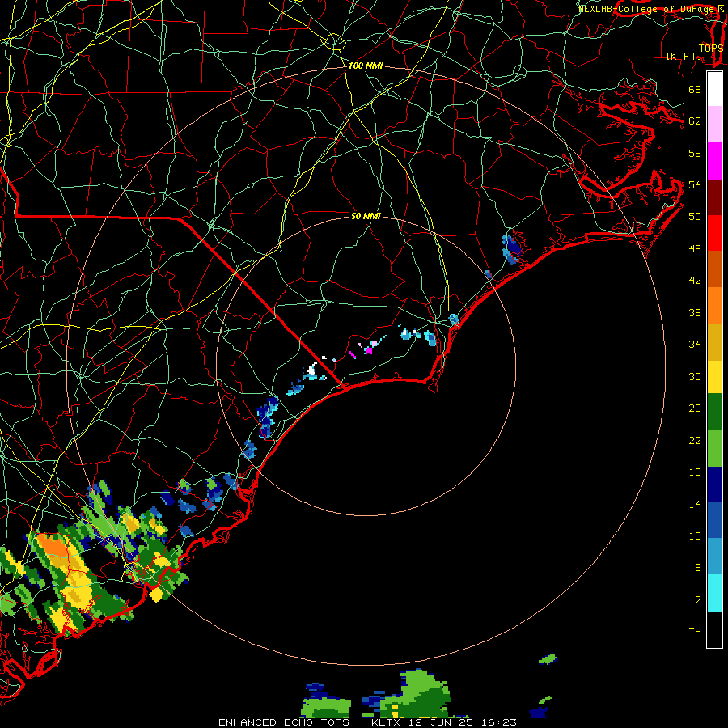Click the "50 NMI" range ring label
Image resolution: width=728 pixels, height=728 pixels.
coord(366,216)
